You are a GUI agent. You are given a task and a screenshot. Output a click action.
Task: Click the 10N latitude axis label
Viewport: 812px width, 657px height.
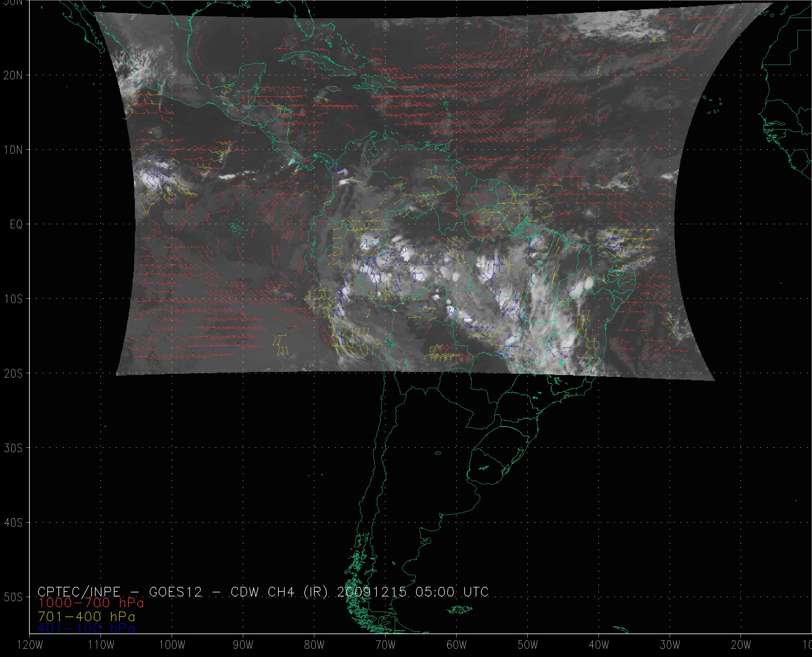13,150
